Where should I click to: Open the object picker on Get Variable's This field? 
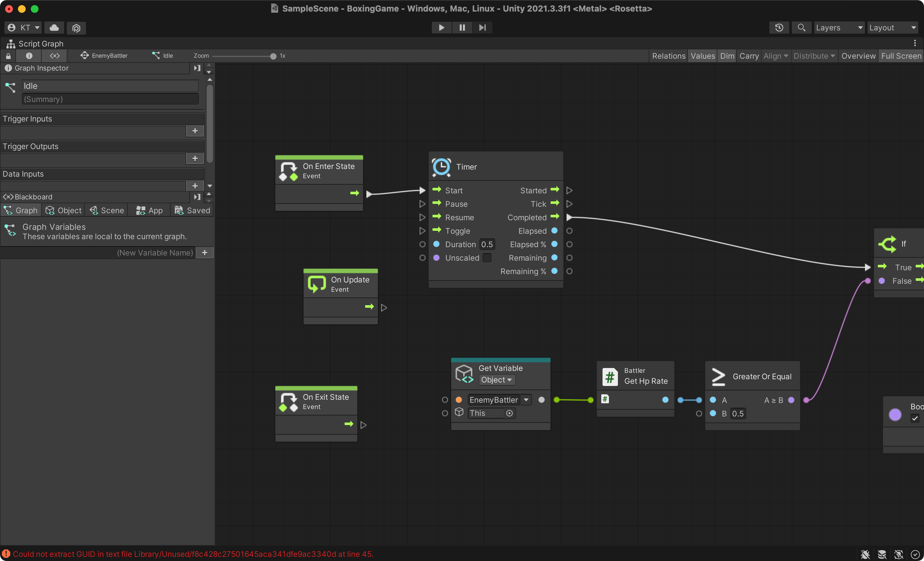(509, 413)
